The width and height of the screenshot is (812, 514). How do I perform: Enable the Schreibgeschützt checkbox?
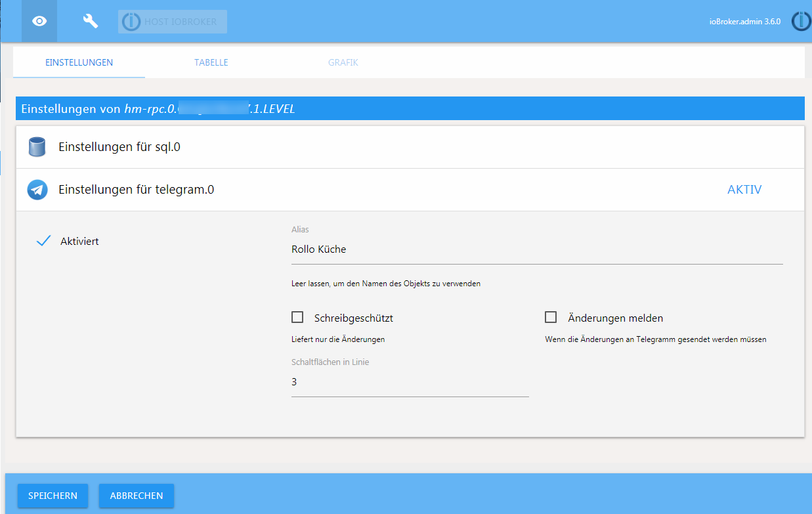tap(297, 318)
